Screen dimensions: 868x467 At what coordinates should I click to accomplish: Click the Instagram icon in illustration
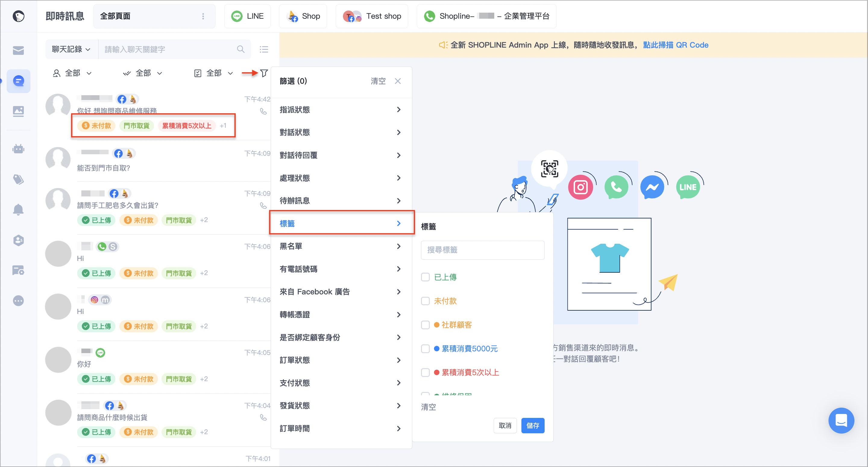580,187
